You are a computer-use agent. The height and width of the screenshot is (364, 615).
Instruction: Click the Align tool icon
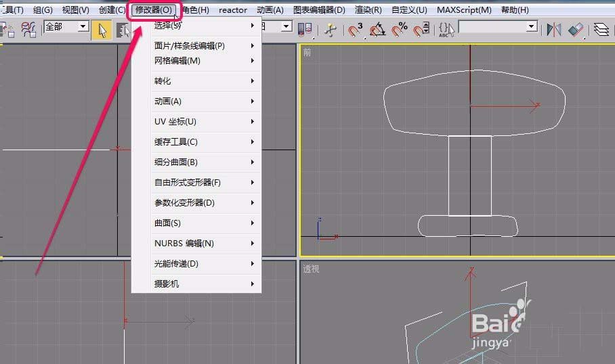(x=576, y=29)
